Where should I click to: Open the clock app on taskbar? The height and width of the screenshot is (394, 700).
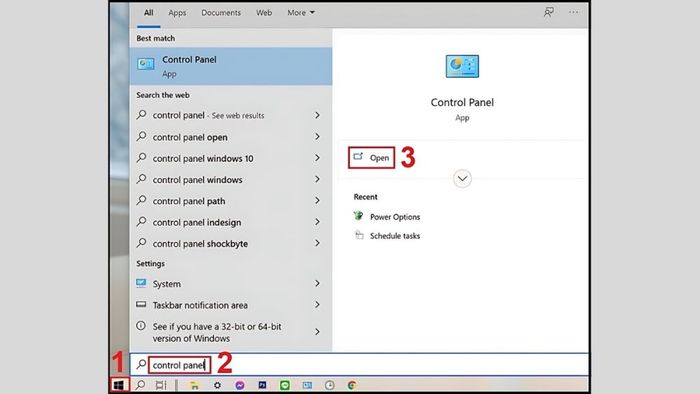point(329,385)
